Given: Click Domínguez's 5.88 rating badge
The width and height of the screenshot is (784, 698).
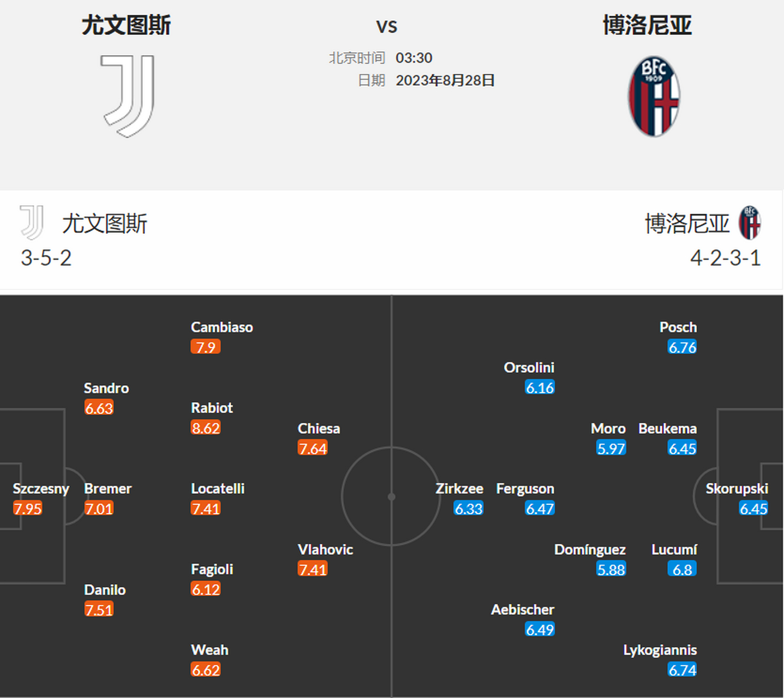Looking at the screenshot, I should coord(611,570).
